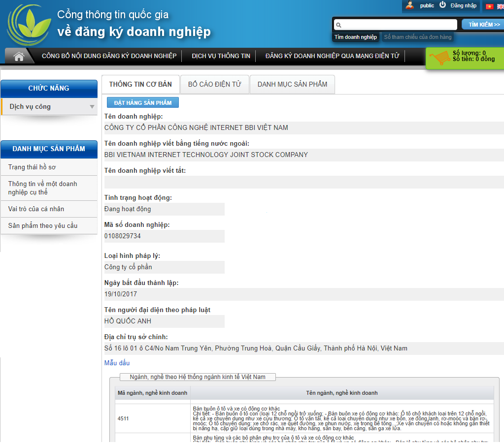Image resolution: width=504 pixels, height=444 pixels.
Task: Open the shopping cart icon
Action: tap(440, 58)
